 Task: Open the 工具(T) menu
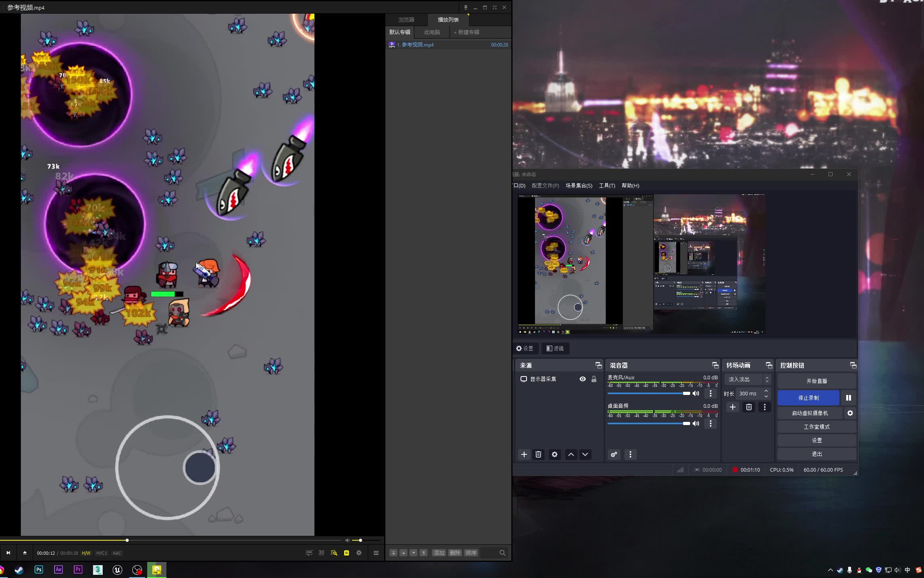[606, 185]
